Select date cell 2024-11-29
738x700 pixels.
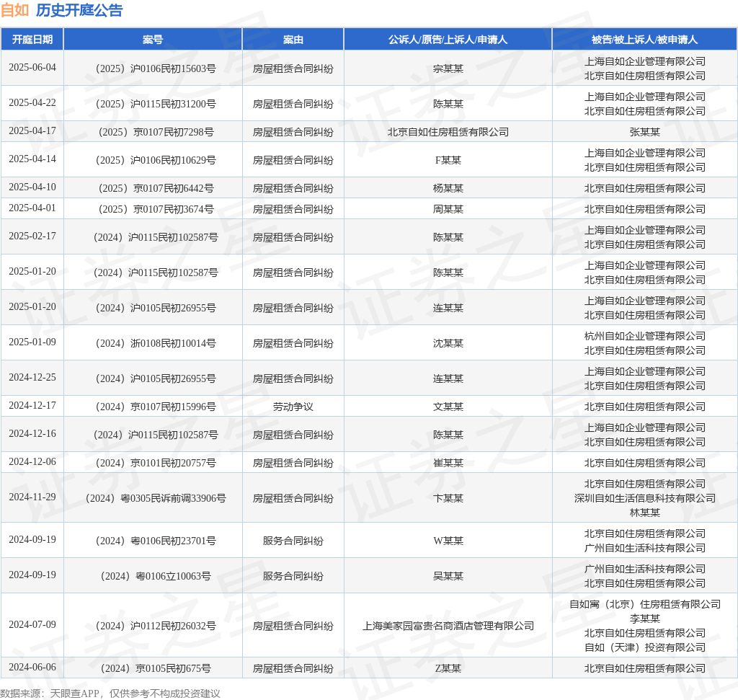tap(32, 497)
